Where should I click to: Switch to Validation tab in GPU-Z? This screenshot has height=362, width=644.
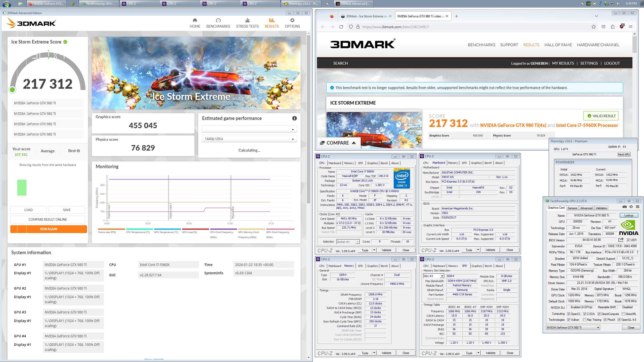(601, 208)
